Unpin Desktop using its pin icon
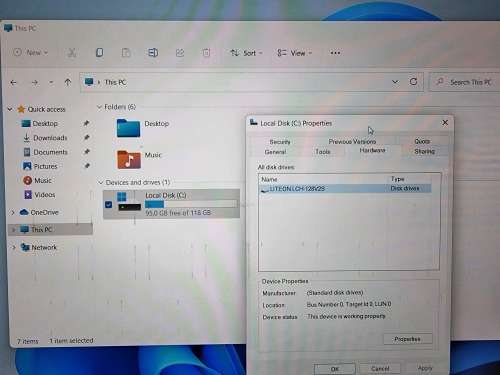Viewport: 500px width, 375px height. (x=86, y=123)
